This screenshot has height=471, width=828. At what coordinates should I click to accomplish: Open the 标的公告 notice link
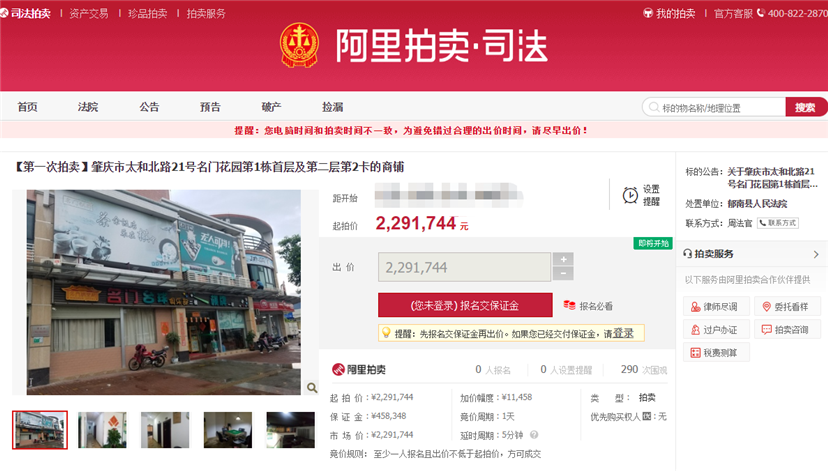point(773,178)
